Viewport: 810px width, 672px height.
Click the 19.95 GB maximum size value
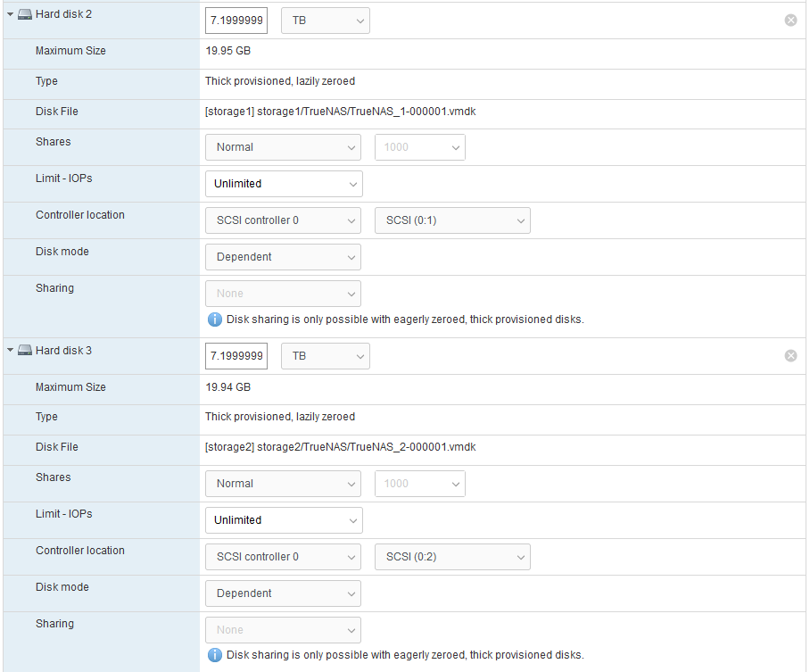(x=227, y=51)
